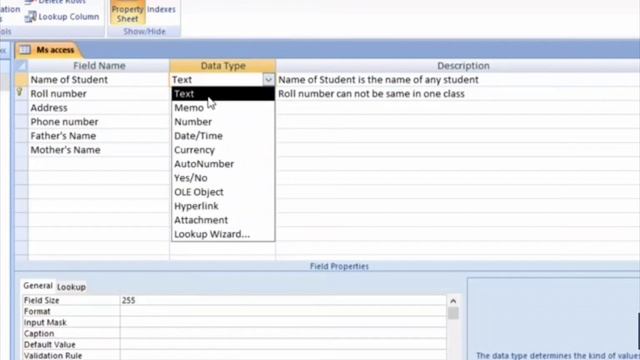Switch to the Lookup properties tab
640x360 pixels.
point(71,287)
